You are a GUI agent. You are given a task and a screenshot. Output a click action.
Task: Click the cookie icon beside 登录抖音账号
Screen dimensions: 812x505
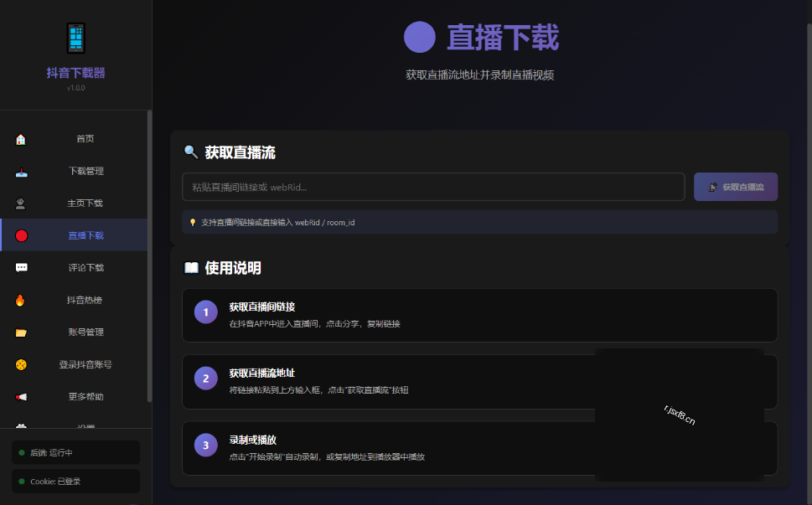coord(21,365)
